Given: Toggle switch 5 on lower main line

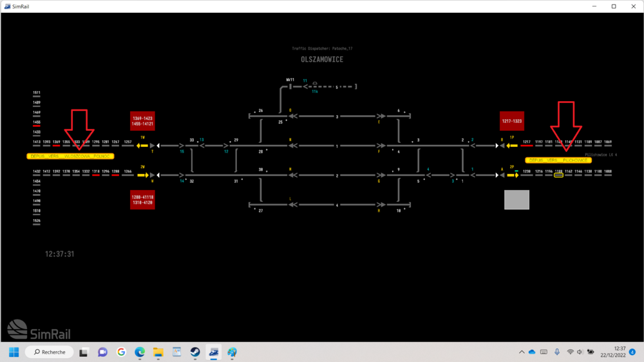Looking at the screenshot, I should 421,175.
